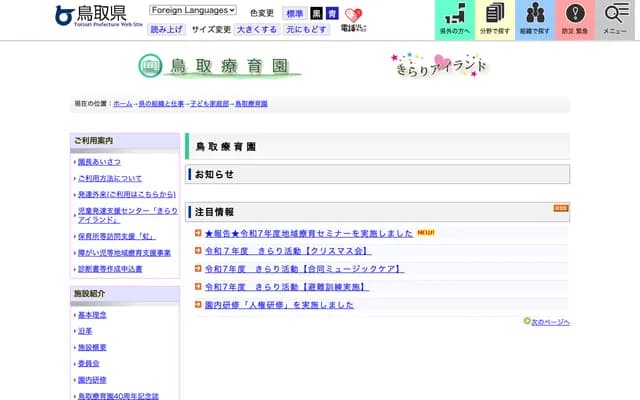This screenshot has width=640, height=400.
Task: Click 元にもどす to reset text size
Action: (303, 30)
